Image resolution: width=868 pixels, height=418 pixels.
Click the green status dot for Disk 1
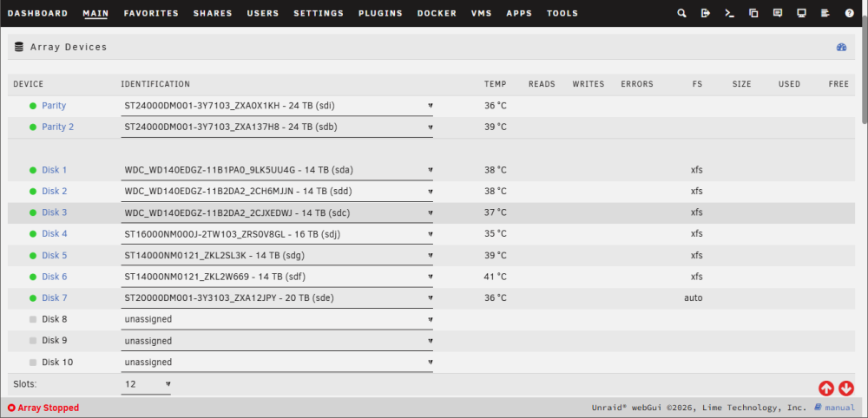tap(33, 170)
